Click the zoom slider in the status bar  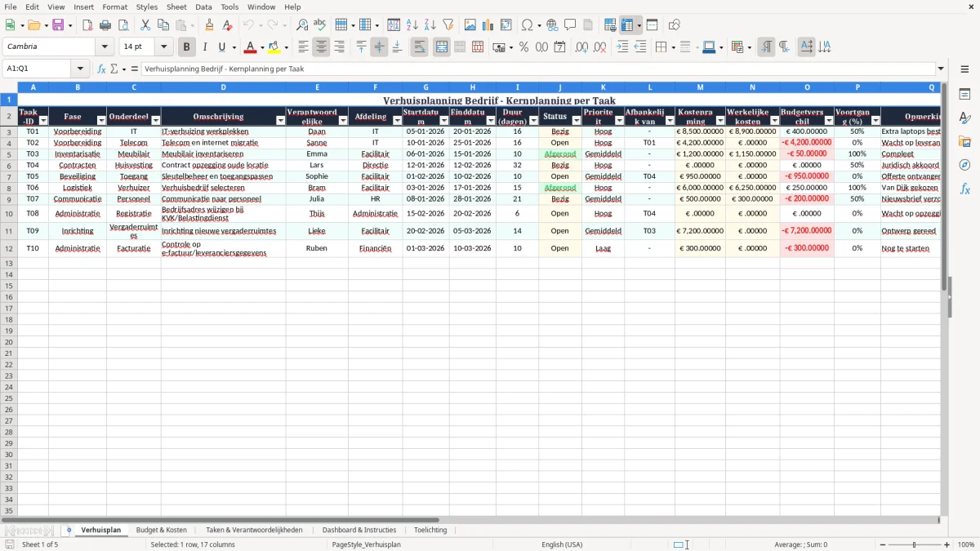915,544
